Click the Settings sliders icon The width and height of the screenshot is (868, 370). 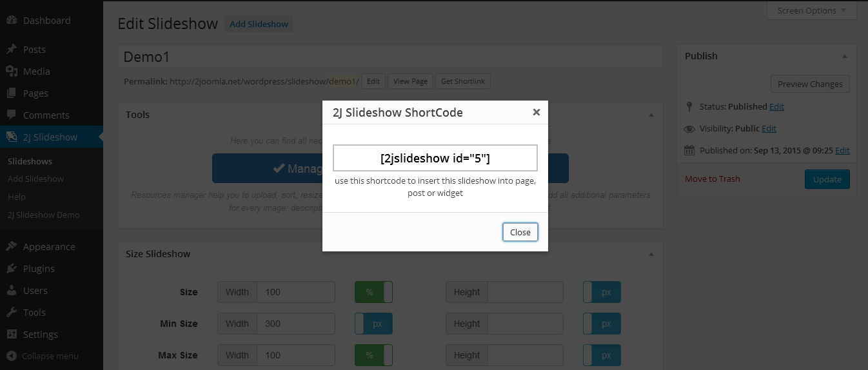12,334
